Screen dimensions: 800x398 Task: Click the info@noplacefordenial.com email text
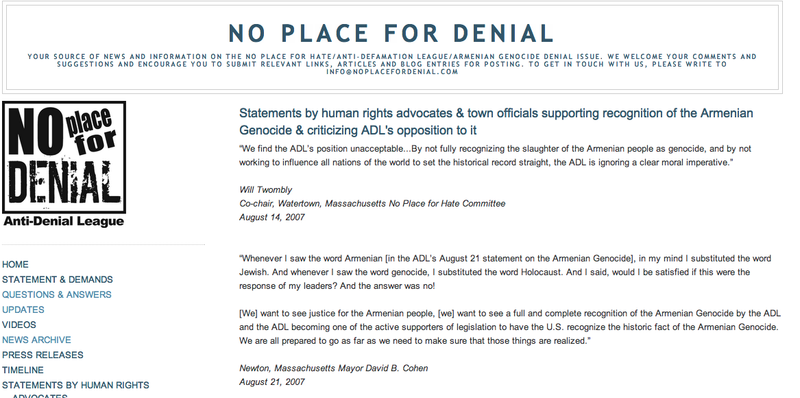[x=392, y=72]
